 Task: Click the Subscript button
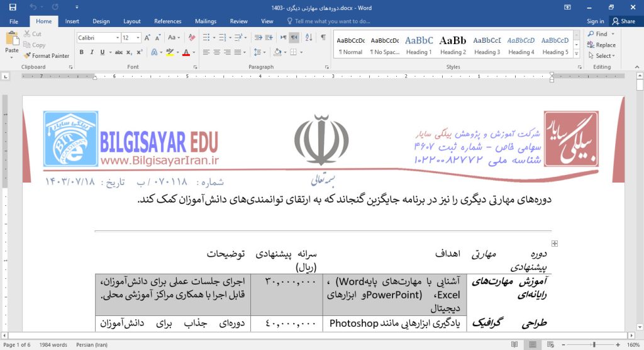pyautogui.click(x=129, y=52)
